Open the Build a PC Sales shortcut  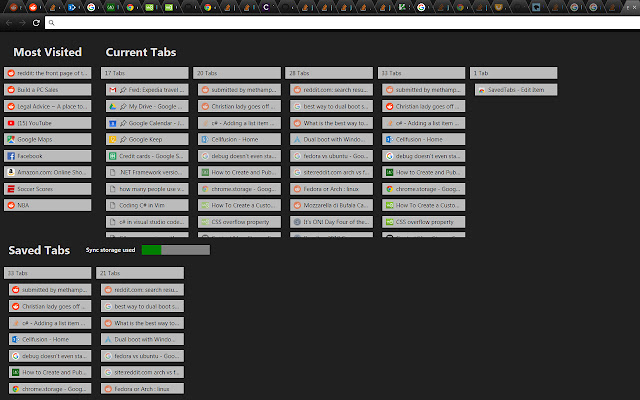[48, 90]
